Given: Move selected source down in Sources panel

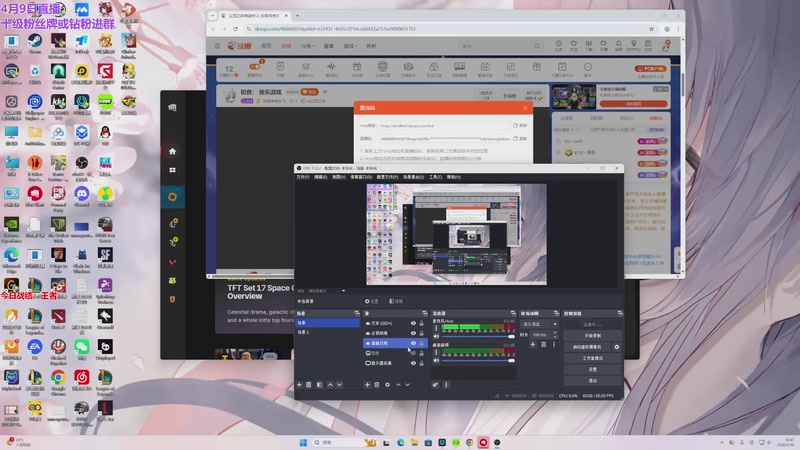Looking at the screenshot, I should coord(407,385).
